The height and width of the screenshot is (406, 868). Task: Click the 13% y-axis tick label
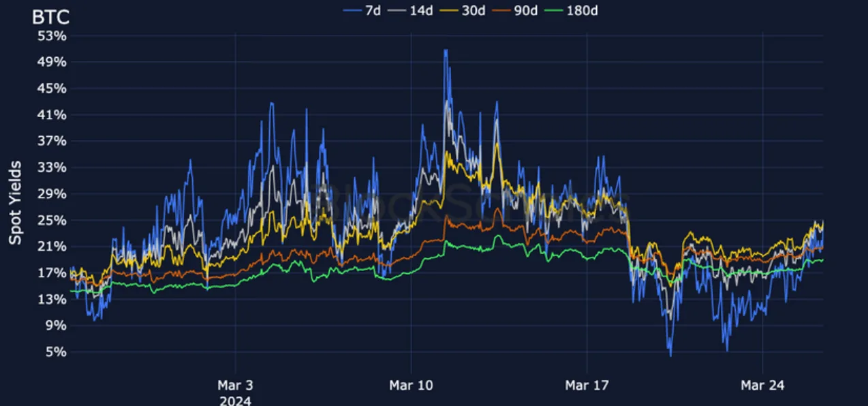pos(52,300)
